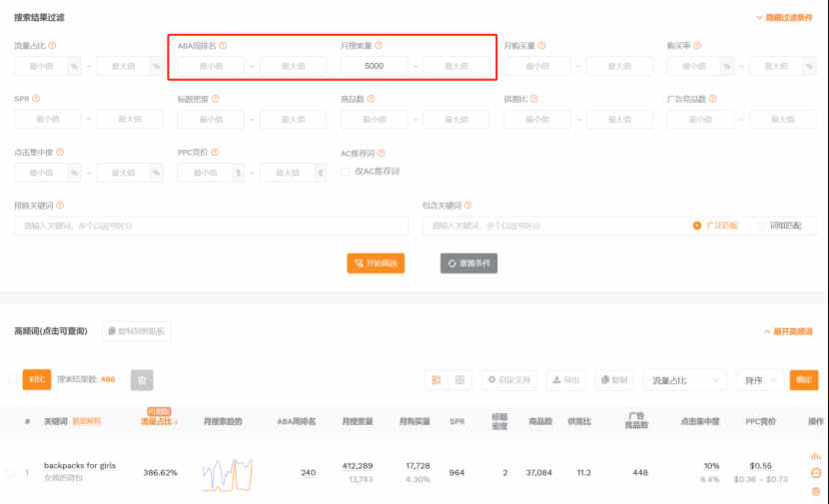Tick the select-all checkbox beside 对比
The width and height of the screenshot is (829, 504).
point(13,379)
